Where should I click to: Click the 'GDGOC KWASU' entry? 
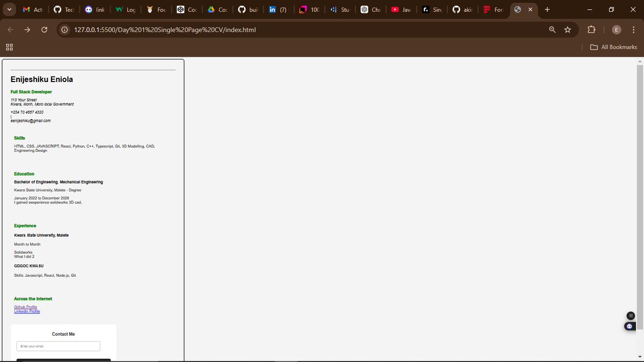click(29, 266)
